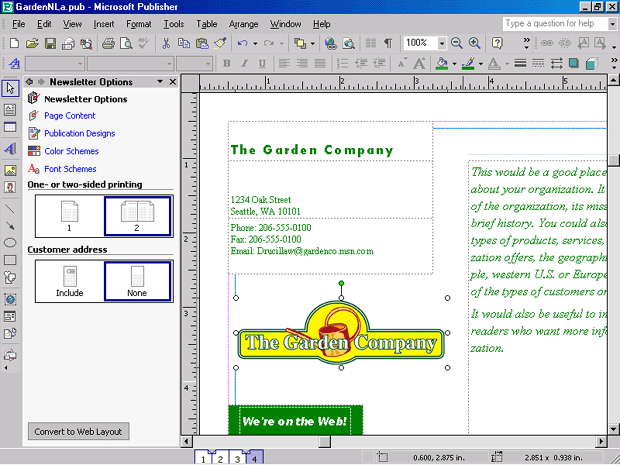This screenshot has width=620, height=465.
Task: Show special characters paragraph mark icon
Action: coord(388,43)
